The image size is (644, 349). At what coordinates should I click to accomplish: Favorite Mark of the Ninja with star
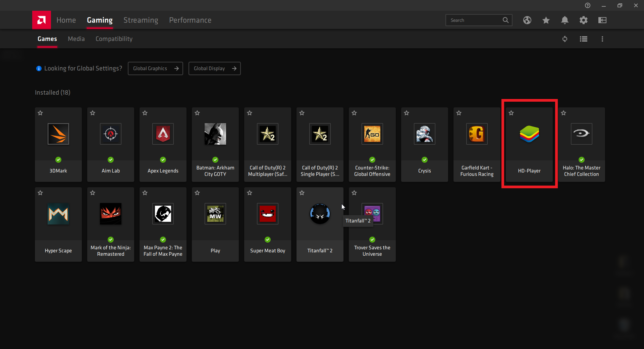[93, 193]
